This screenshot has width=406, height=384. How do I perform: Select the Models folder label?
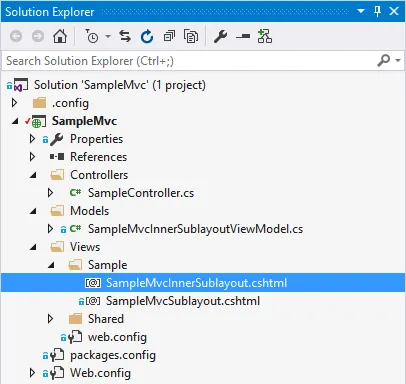[x=89, y=211]
